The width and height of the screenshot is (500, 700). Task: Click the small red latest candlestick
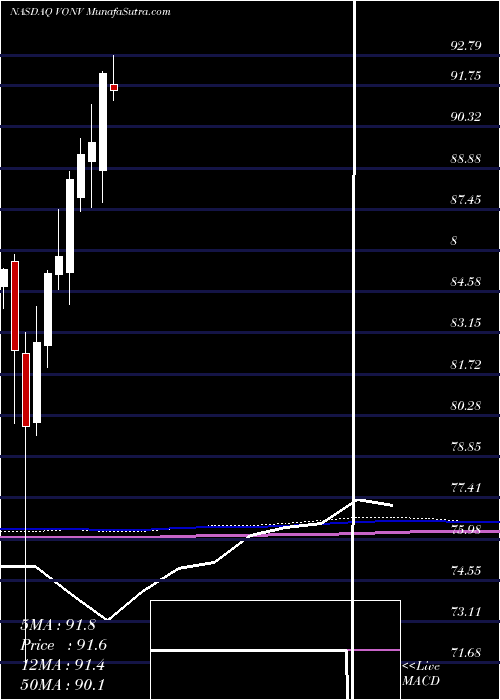114,88
